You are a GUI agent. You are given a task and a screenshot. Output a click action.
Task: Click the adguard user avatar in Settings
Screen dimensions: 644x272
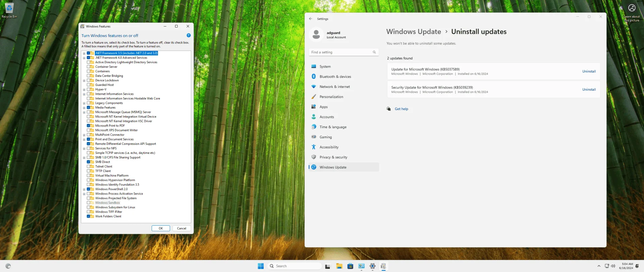pyautogui.click(x=316, y=34)
